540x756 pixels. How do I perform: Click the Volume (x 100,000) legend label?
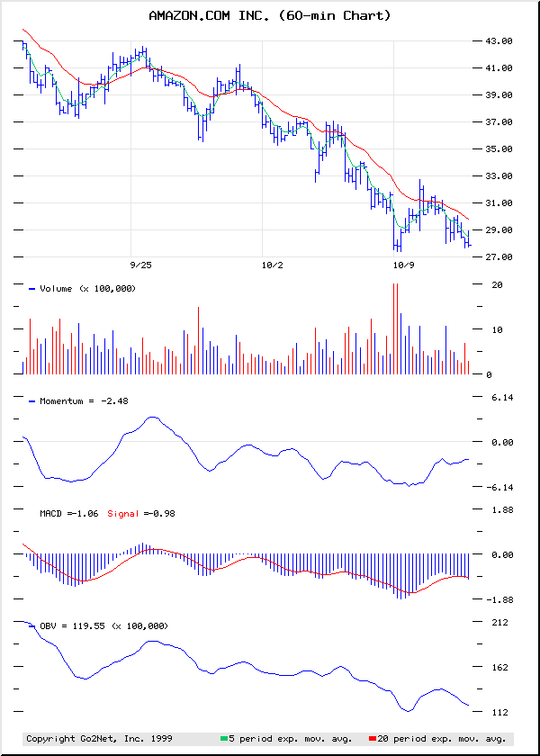pos(88,289)
